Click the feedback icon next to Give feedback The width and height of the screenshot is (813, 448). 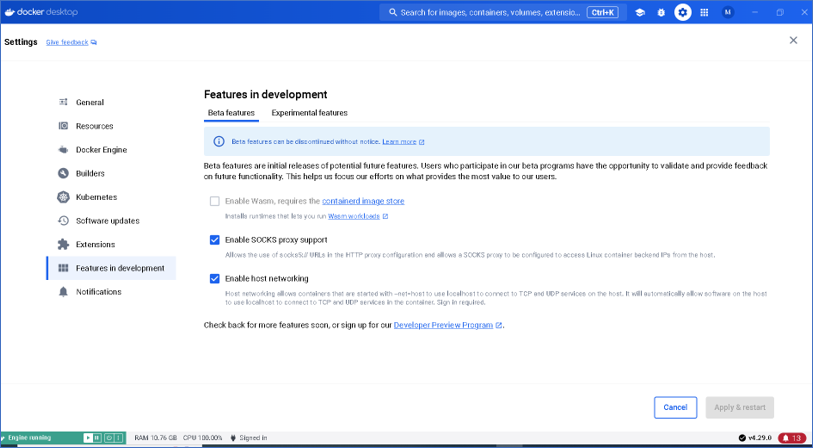(x=94, y=43)
